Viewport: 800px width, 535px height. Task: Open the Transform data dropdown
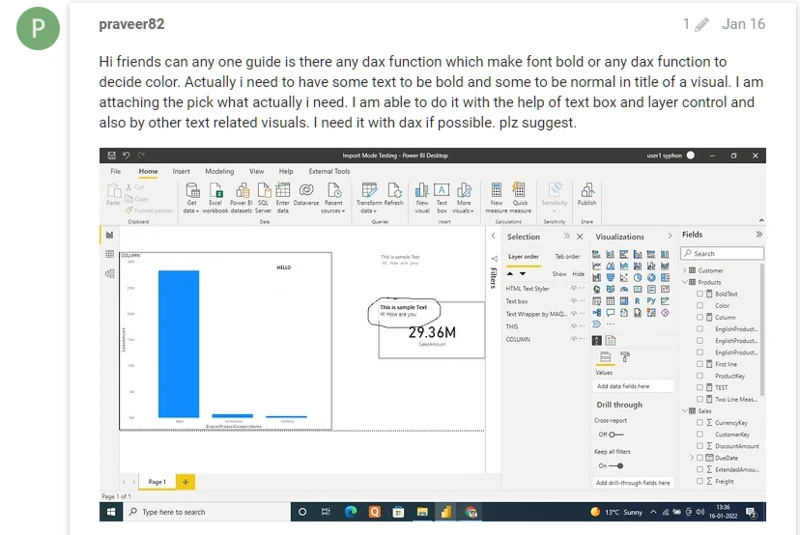369,197
